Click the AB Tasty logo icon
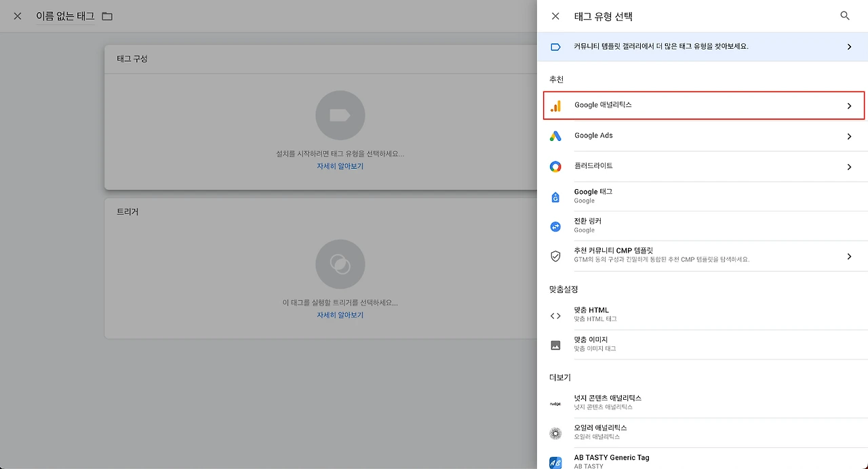This screenshot has width=868, height=469. coord(555,462)
